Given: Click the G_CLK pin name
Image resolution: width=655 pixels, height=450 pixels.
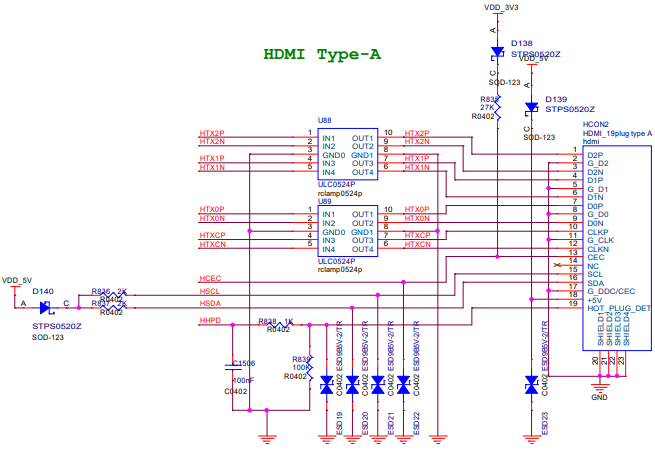Looking at the screenshot, I should [x=601, y=240].
